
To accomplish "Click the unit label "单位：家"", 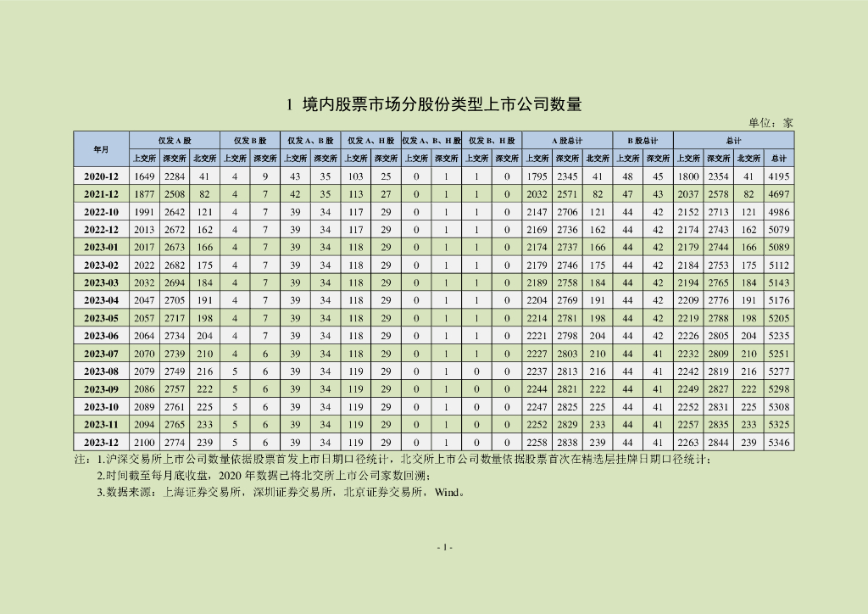I will pyautogui.click(x=771, y=123).
